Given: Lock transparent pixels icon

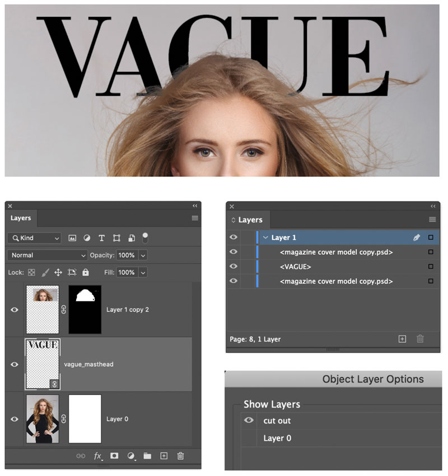Looking at the screenshot, I should (31, 272).
